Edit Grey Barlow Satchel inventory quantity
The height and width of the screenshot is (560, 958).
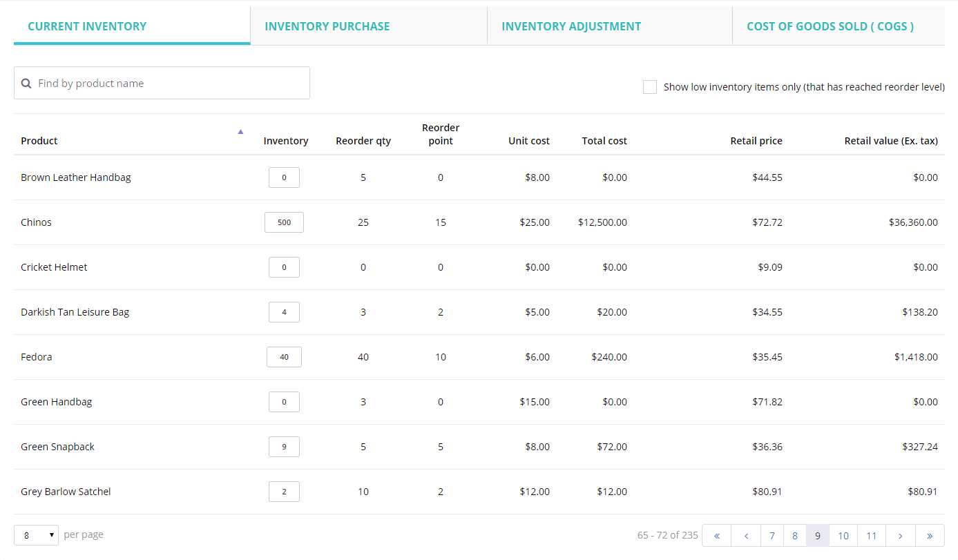[284, 492]
